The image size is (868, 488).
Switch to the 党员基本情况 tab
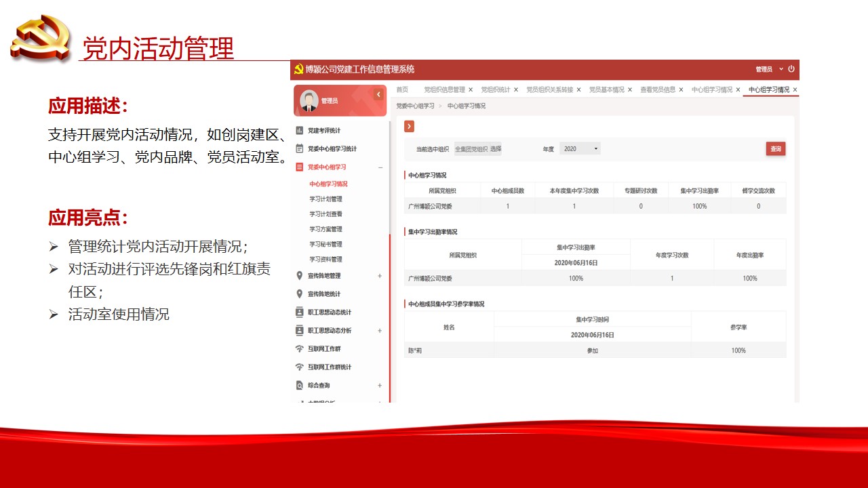click(606, 89)
